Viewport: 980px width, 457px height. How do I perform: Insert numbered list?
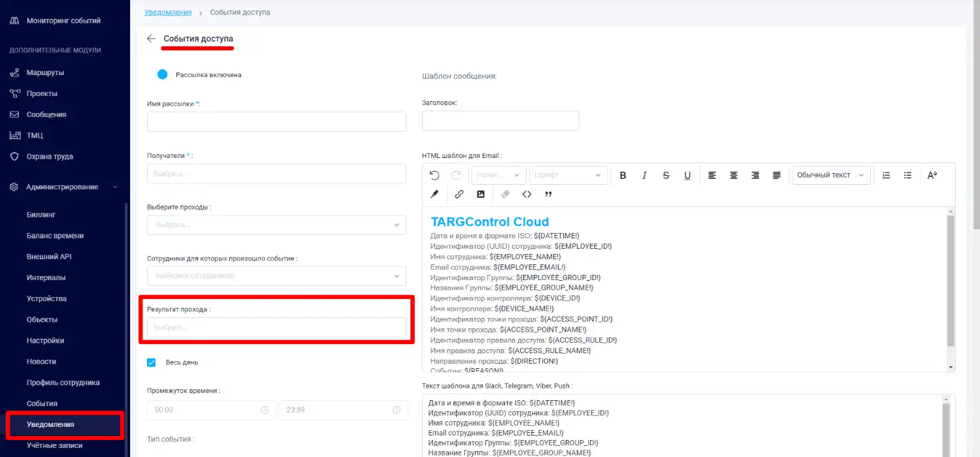coord(886,175)
